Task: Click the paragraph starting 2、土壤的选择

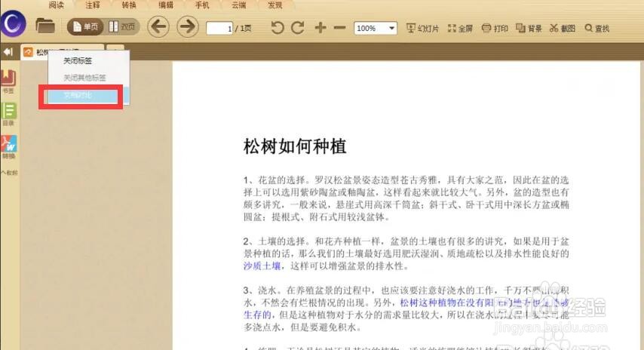Action: (x=406, y=254)
